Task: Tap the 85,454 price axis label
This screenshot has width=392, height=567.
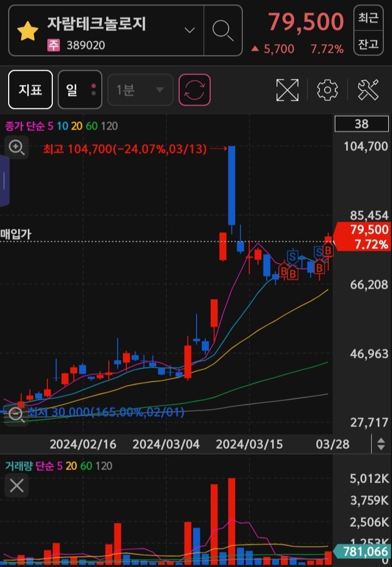Action: tap(369, 215)
